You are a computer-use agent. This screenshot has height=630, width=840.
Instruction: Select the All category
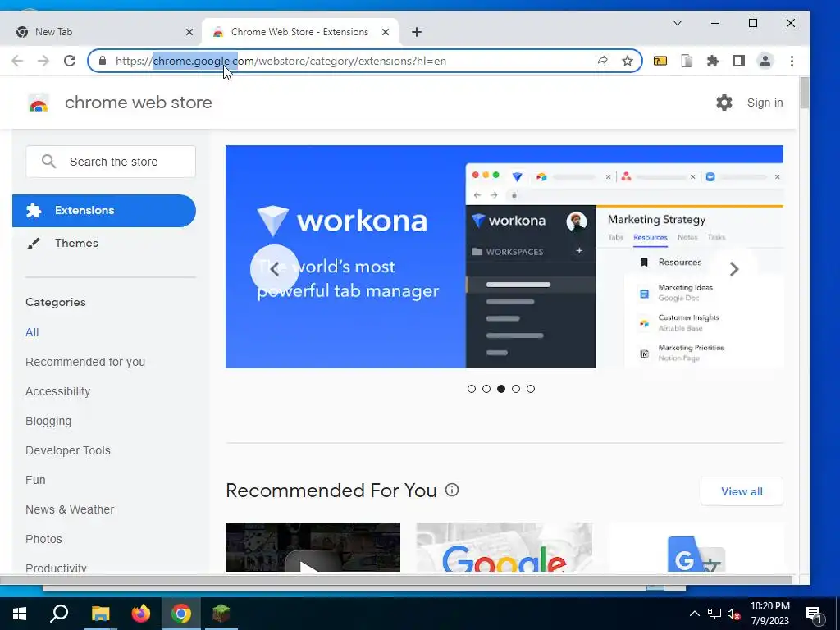(x=32, y=332)
